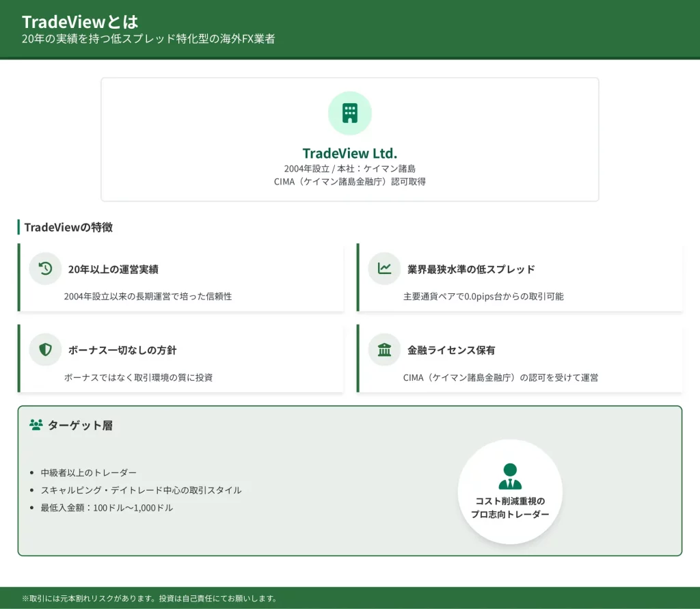Click the businessman icon in the white circle
Screen dimensions: 700x609
(509, 476)
